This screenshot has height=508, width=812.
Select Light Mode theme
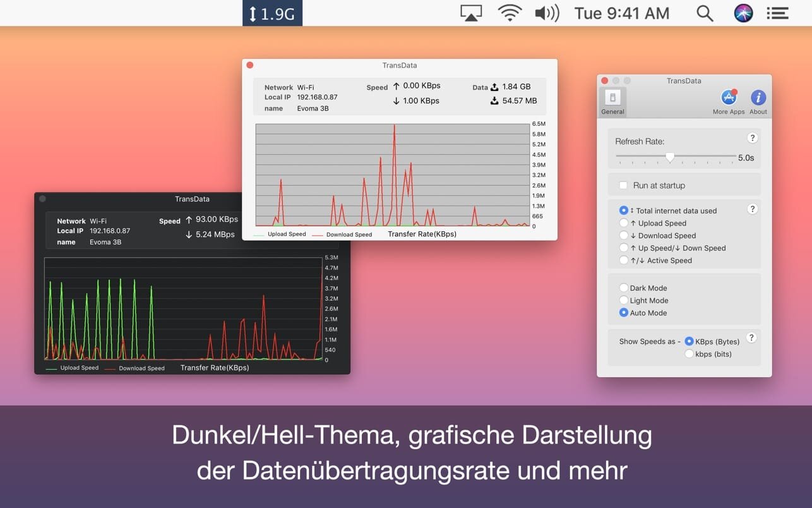pyautogui.click(x=624, y=301)
